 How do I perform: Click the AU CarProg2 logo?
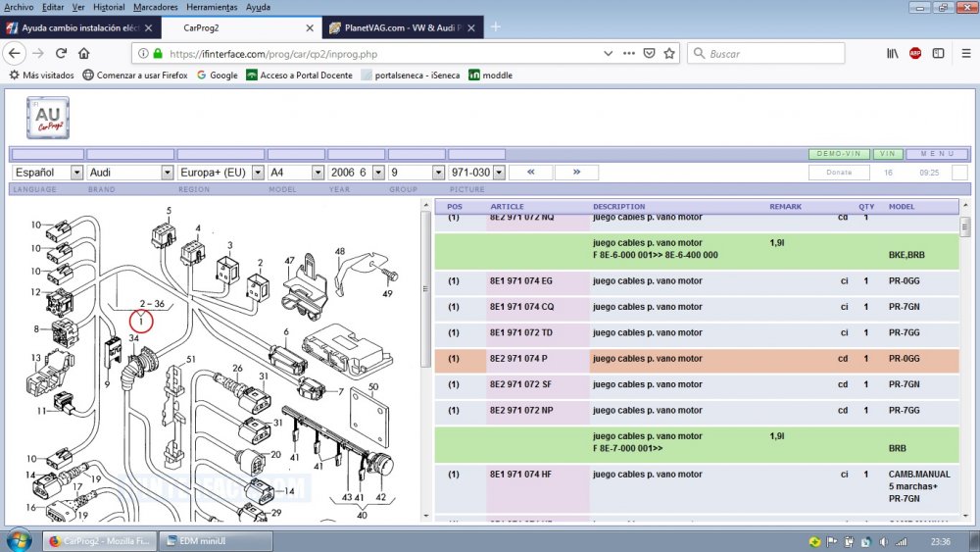tap(48, 118)
